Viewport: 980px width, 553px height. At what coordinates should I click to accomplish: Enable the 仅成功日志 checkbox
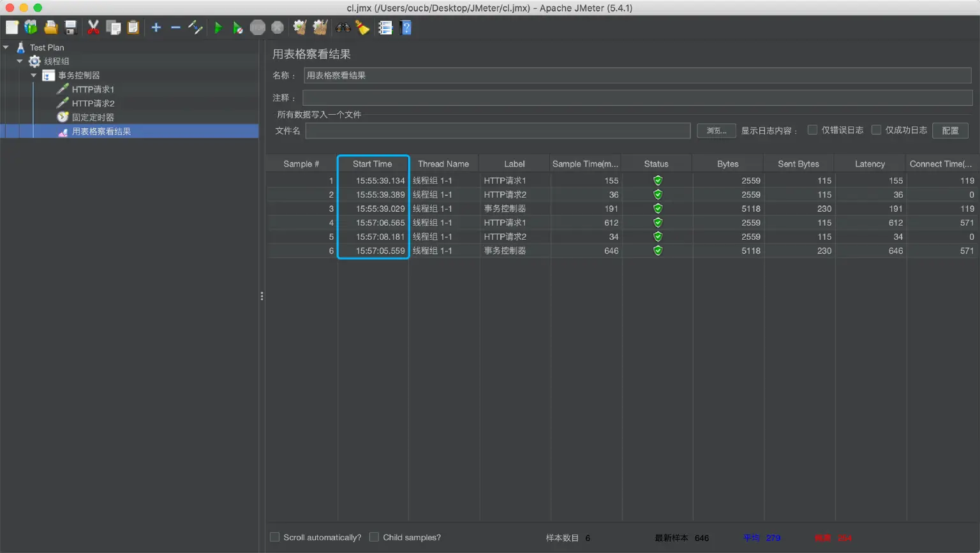(x=876, y=130)
